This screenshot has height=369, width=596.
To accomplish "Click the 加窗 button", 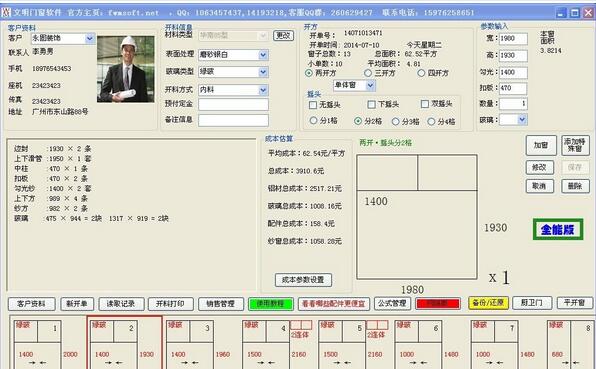I will pos(541,145).
